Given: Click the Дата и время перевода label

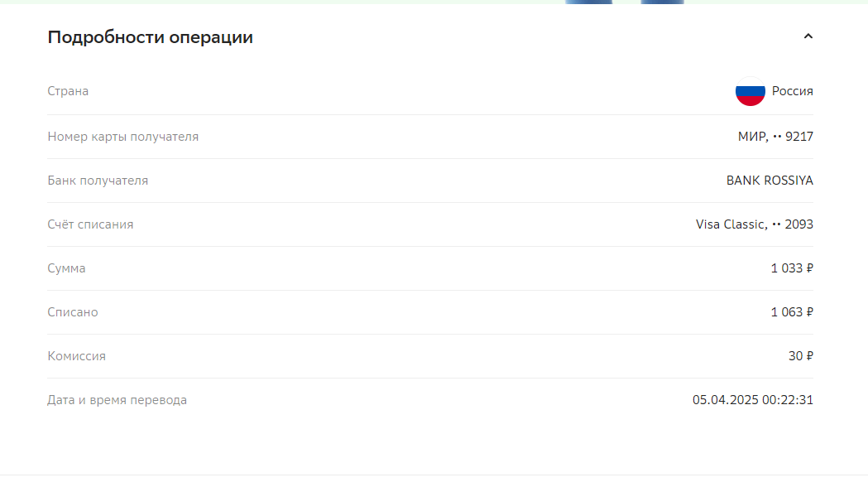Looking at the screenshot, I should (117, 400).
